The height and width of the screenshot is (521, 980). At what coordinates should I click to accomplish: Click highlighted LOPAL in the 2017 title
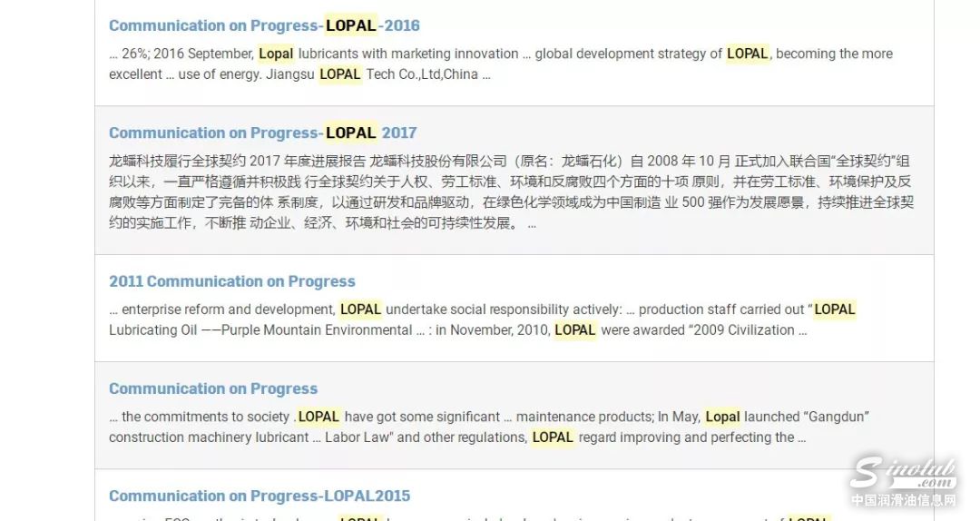click(350, 133)
